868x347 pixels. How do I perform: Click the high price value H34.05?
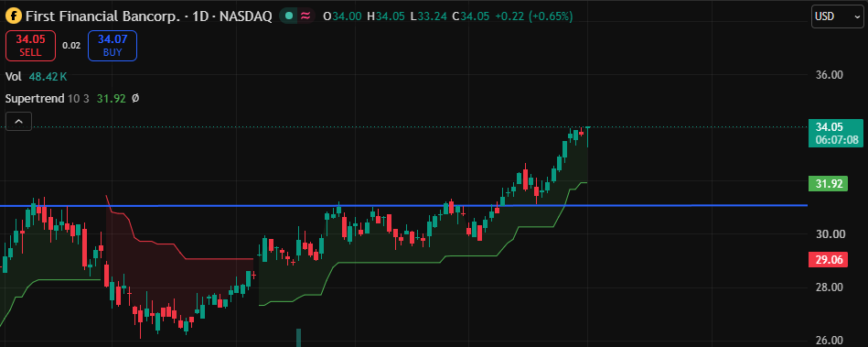coord(385,16)
